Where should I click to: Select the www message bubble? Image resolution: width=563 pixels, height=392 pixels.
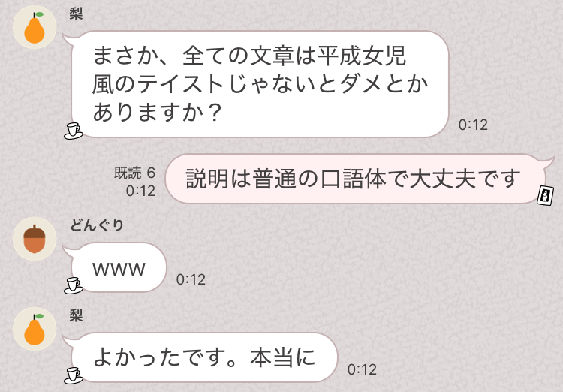click(119, 267)
